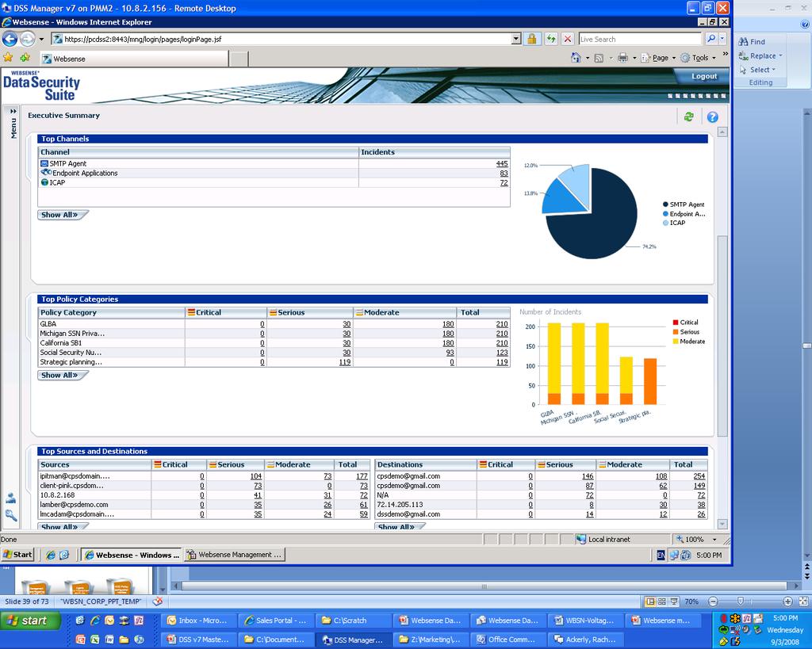Screen dimensions: 812x649
Task: Open the blue Help question mark icon
Action: pyautogui.click(x=713, y=117)
